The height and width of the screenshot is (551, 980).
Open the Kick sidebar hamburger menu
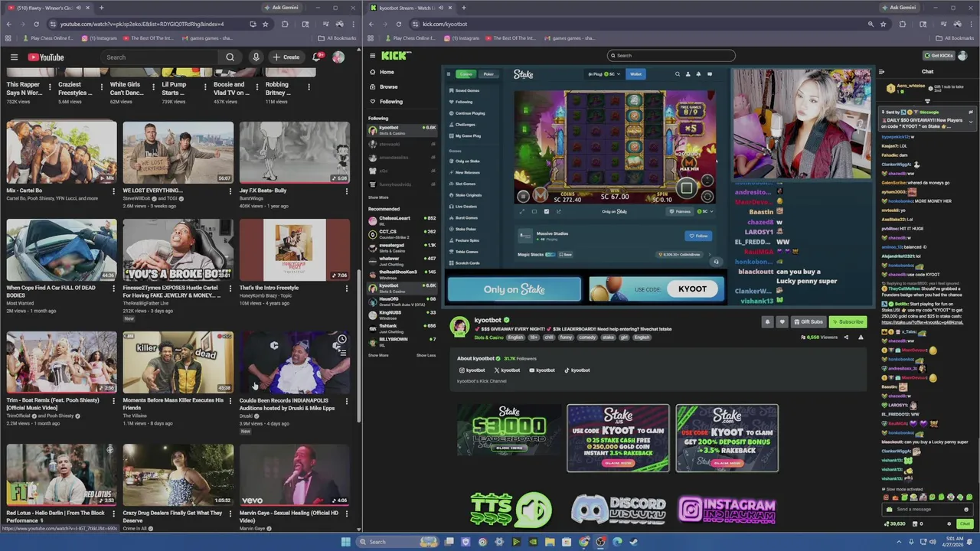pyautogui.click(x=373, y=56)
